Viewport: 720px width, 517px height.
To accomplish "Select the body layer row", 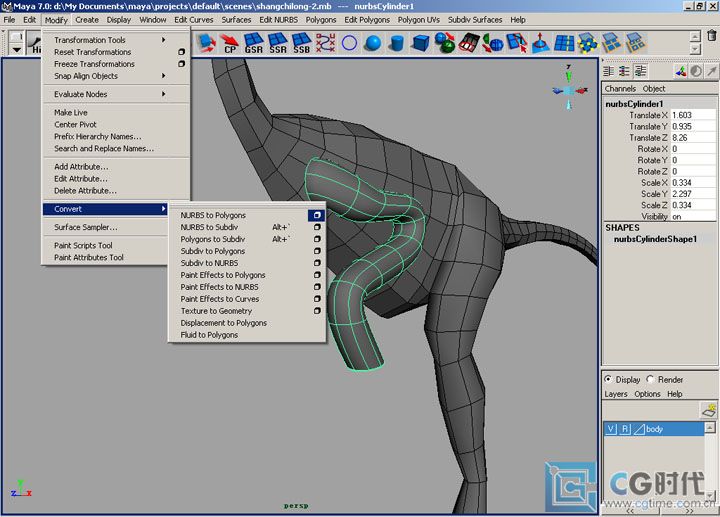I will (x=653, y=429).
